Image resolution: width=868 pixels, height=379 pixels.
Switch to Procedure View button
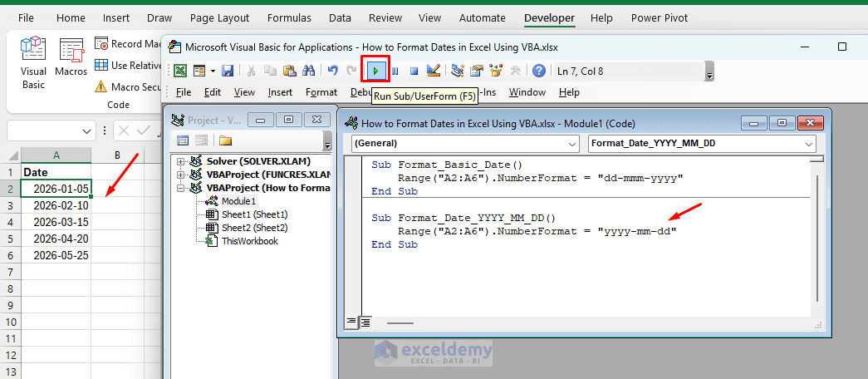click(351, 322)
